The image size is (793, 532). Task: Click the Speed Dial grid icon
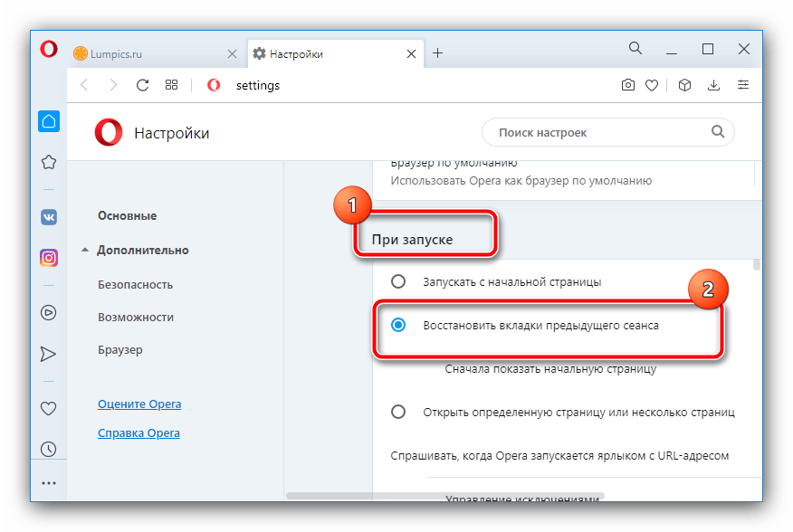171,85
